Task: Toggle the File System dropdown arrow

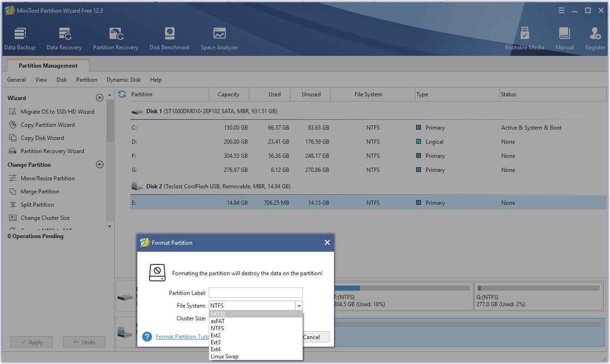Action: pyautogui.click(x=299, y=306)
